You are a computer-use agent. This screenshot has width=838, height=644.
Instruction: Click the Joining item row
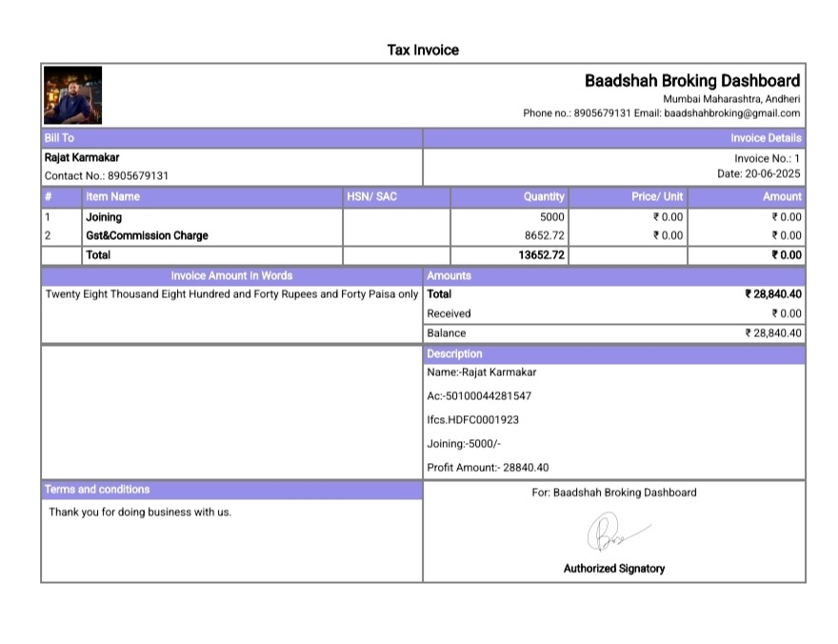104,217
